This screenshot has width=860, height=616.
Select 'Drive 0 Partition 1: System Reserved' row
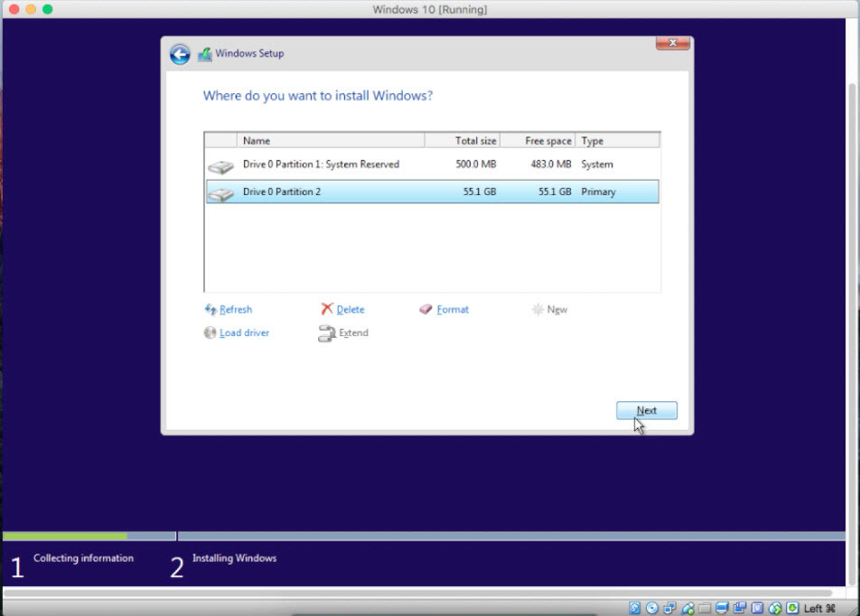(x=432, y=164)
